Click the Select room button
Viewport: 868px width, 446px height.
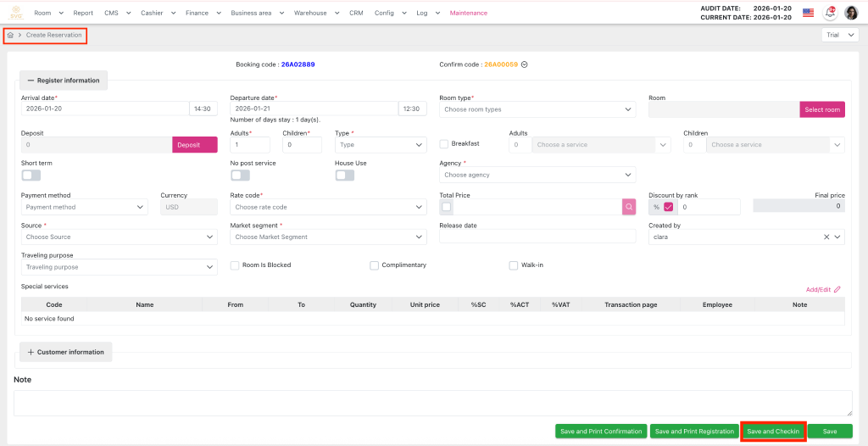coord(821,109)
